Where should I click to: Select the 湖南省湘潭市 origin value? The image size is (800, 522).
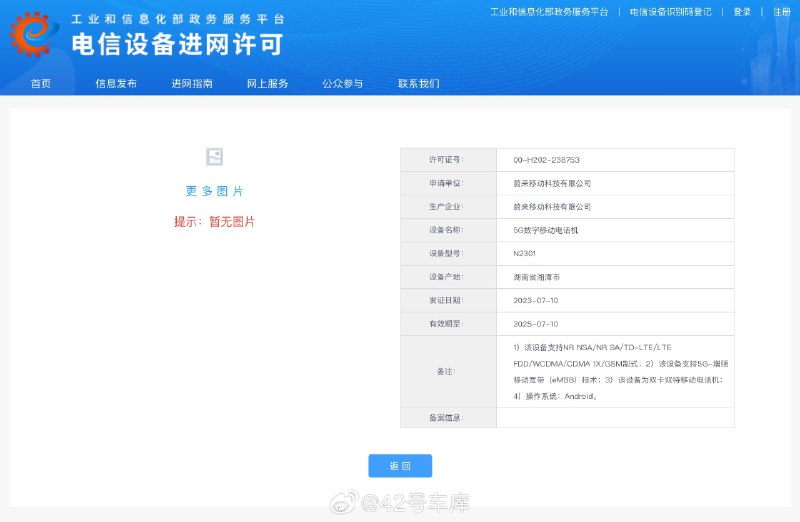(x=536, y=278)
